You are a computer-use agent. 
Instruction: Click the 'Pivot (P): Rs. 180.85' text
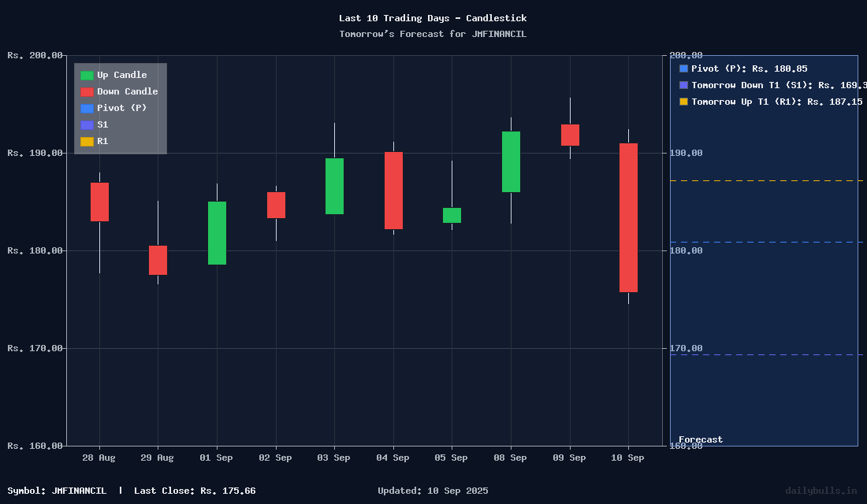point(750,69)
